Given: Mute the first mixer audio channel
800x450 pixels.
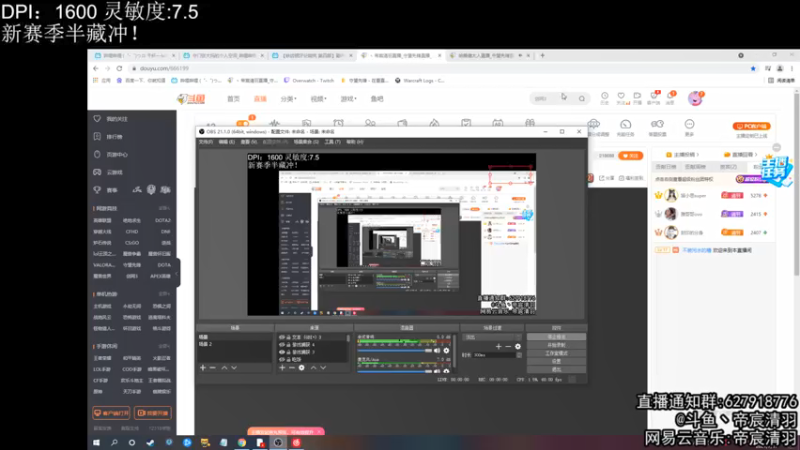Looking at the screenshot, I should (x=437, y=351).
